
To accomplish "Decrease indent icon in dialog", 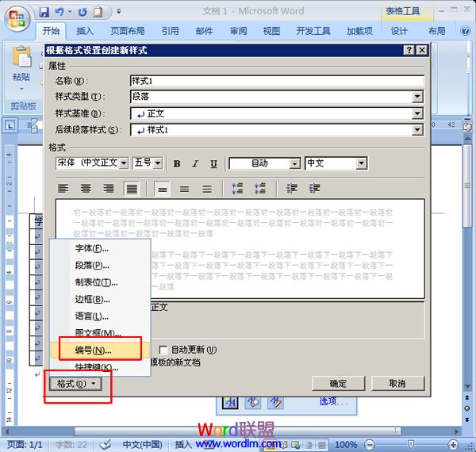I will click(x=291, y=189).
